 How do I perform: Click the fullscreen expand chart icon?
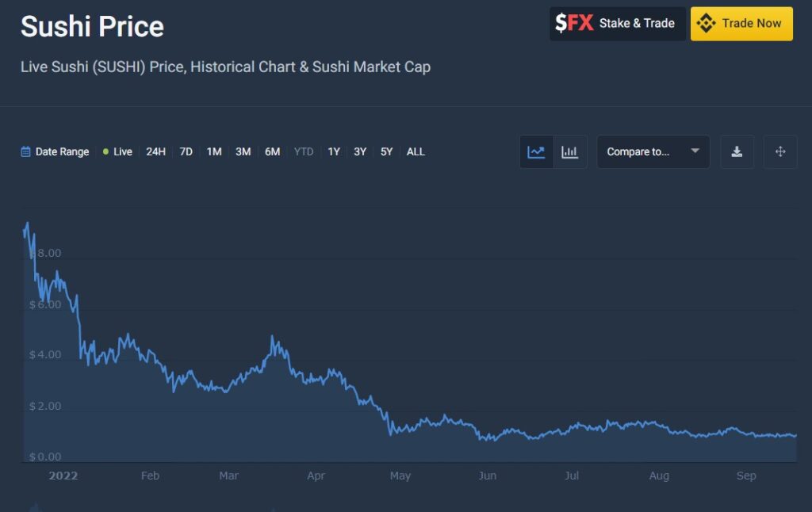click(780, 152)
